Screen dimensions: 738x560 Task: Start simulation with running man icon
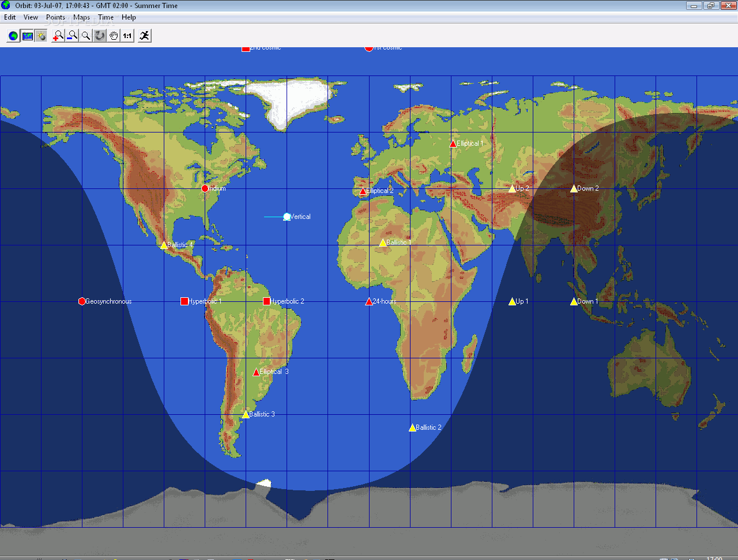145,36
